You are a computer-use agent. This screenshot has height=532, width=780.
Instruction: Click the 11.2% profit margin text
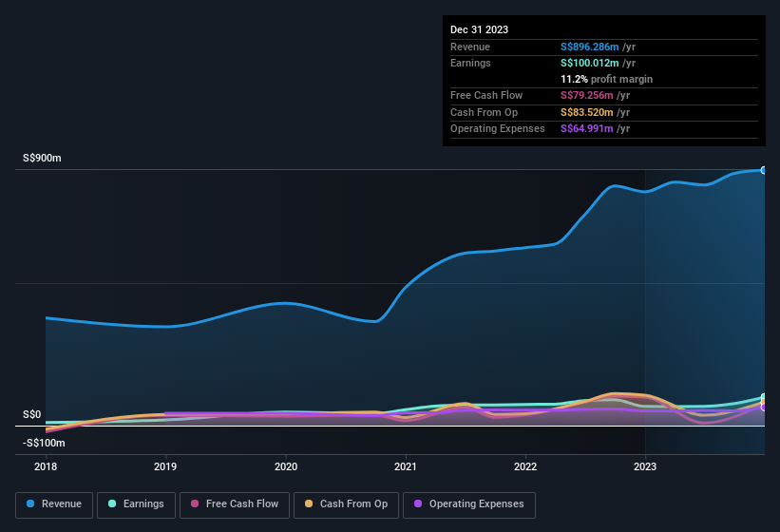pyautogui.click(x=606, y=79)
